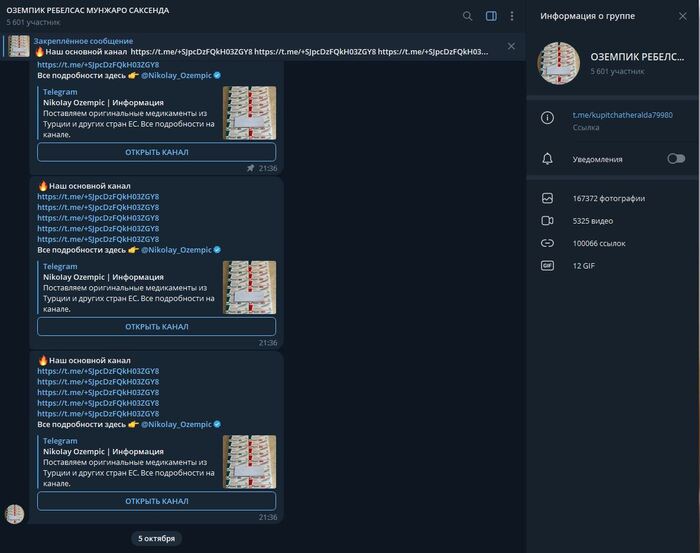The image size is (700, 553).
Task: Open preview image in first message
Action: [x=249, y=113]
